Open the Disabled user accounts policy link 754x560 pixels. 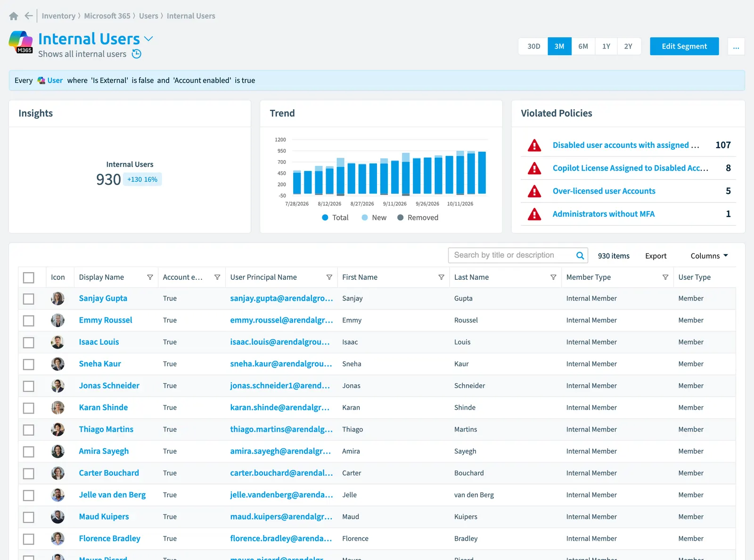[626, 145]
